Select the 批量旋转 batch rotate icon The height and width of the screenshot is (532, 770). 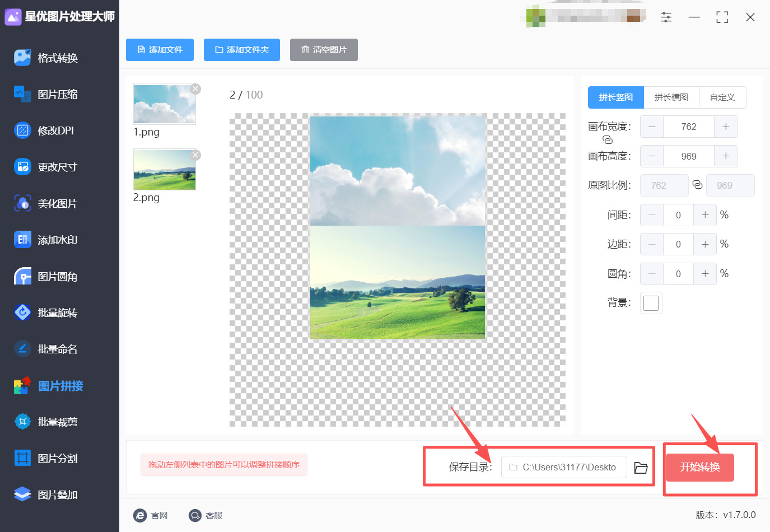coord(22,312)
